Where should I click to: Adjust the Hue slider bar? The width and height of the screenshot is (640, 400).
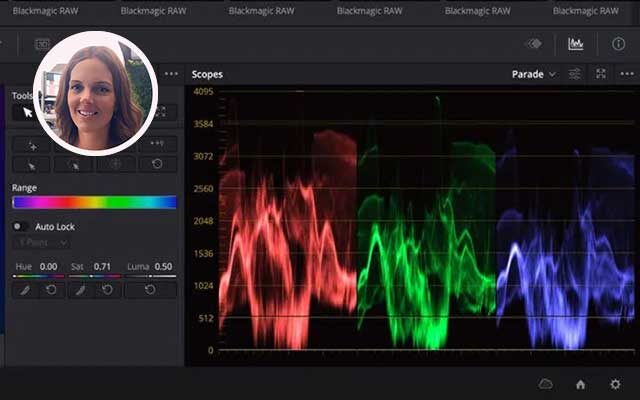[x=38, y=276]
